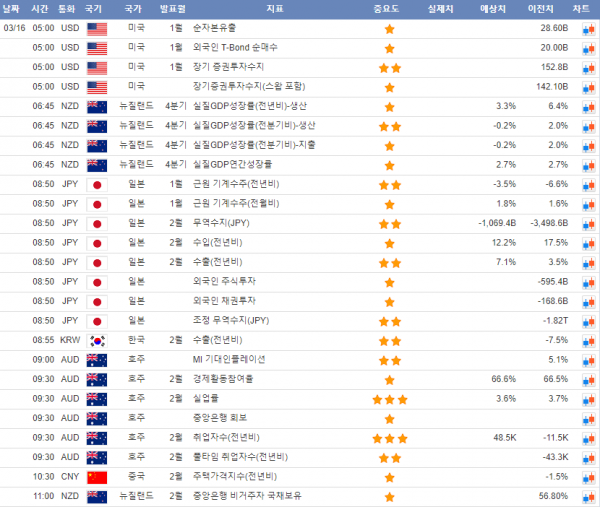600x507 pixels.
Task: Click three-star importance rating for 실업률
Action: tap(389, 399)
